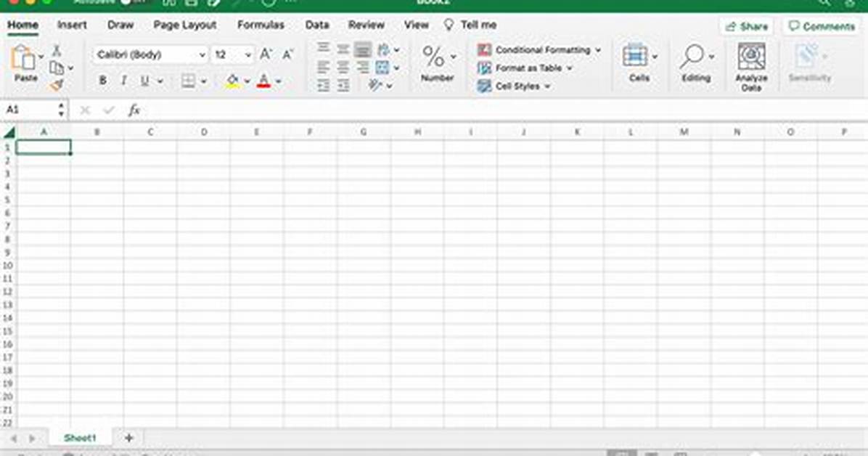Viewport: 868px width, 456px height.
Task: Open the View tab
Action: pos(417,25)
